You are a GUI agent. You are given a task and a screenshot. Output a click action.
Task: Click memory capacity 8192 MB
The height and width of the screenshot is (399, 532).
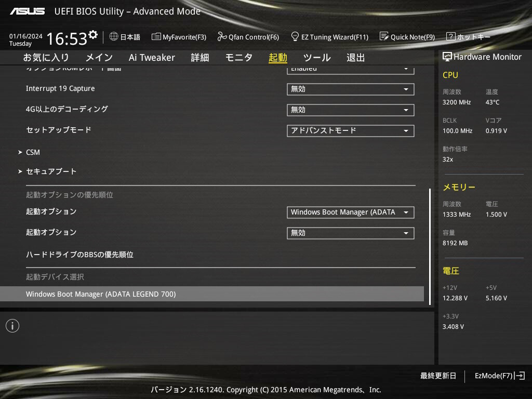tap(455, 243)
